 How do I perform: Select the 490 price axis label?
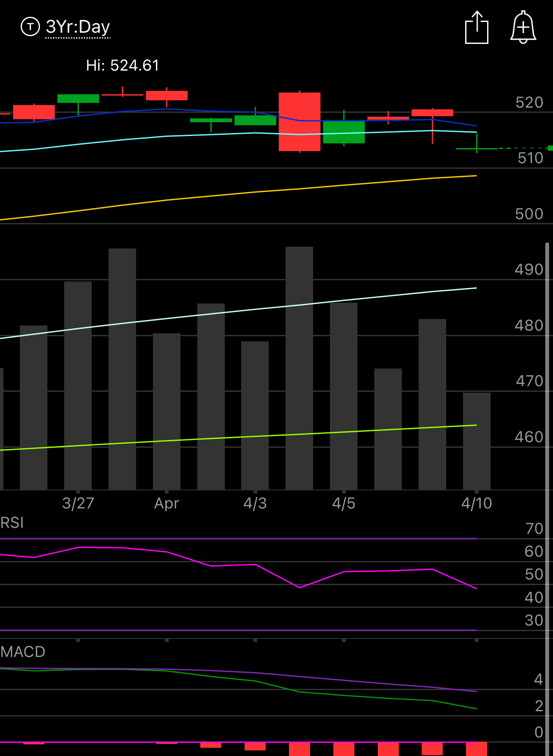click(x=529, y=270)
